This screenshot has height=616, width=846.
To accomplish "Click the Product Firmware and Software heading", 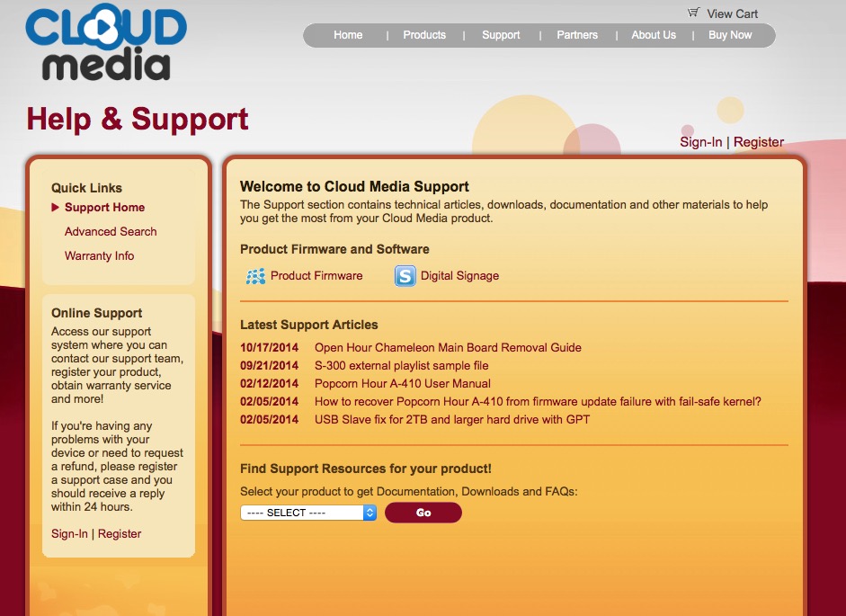I will tap(334, 249).
